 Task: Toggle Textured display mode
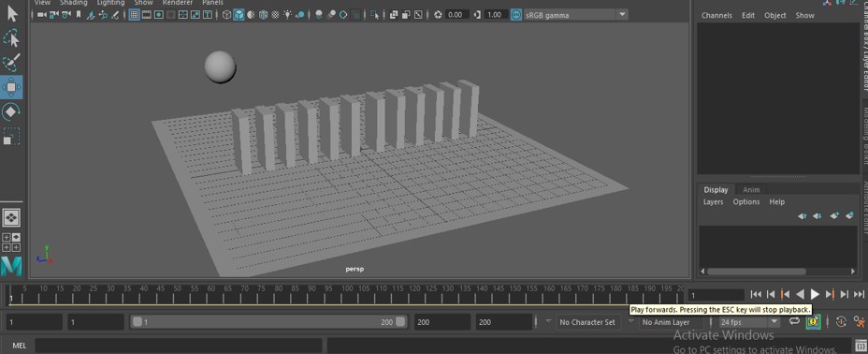click(x=275, y=15)
